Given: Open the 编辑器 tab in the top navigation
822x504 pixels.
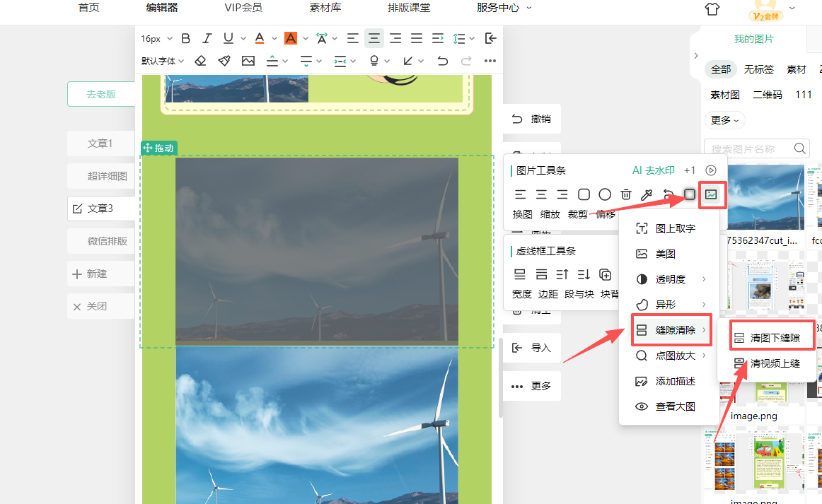Looking at the screenshot, I should (x=162, y=7).
